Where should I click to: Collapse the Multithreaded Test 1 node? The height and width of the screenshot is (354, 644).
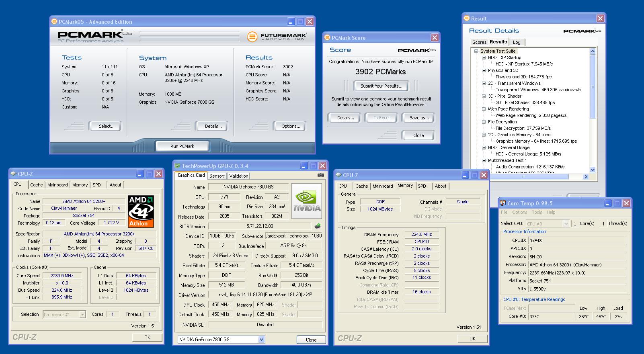484,160
